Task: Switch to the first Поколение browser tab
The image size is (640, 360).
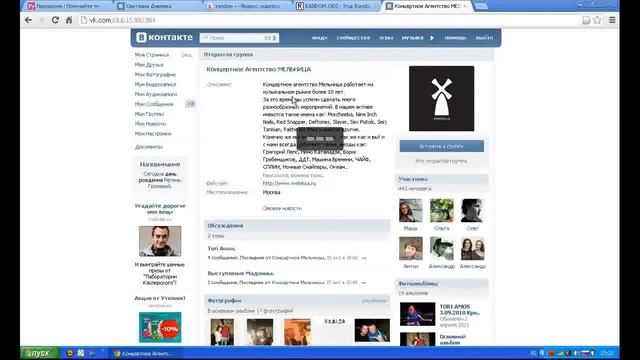Action: pyautogui.click(x=67, y=6)
